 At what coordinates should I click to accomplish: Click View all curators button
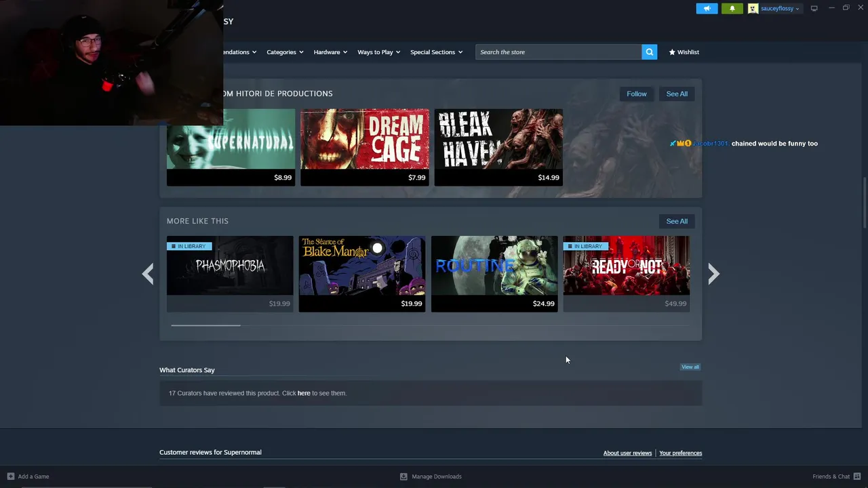[x=690, y=367]
